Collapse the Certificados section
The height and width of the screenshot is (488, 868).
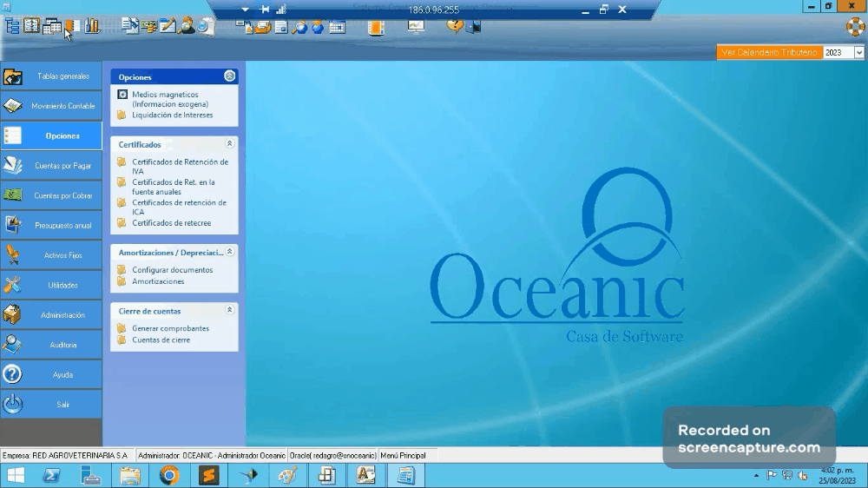tap(229, 144)
